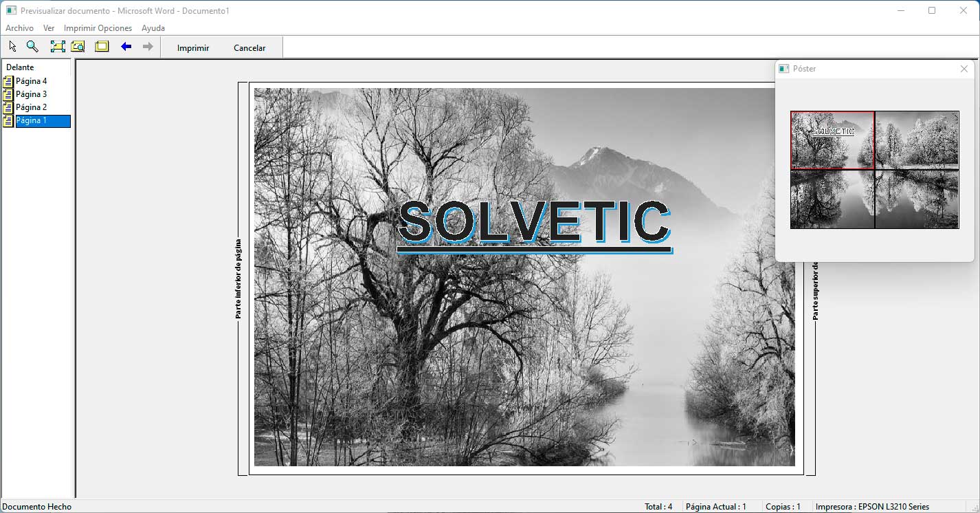
Task: Select the highlighted Página 1 entry
Action: click(x=43, y=120)
